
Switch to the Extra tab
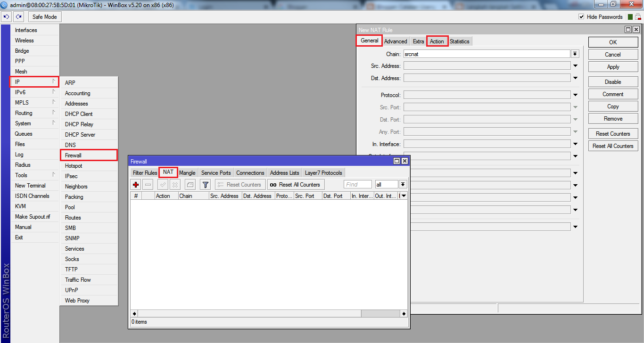pyautogui.click(x=419, y=41)
